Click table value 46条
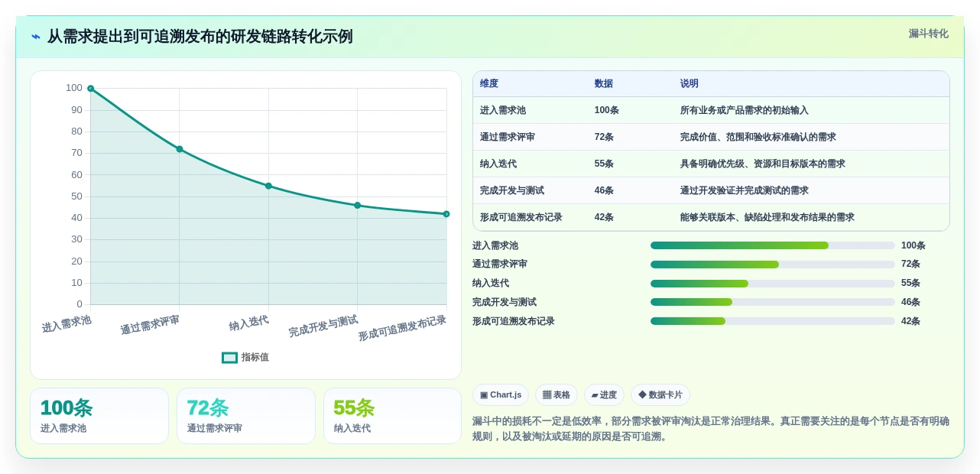Image resolution: width=980 pixels, height=474 pixels. [x=604, y=190]
